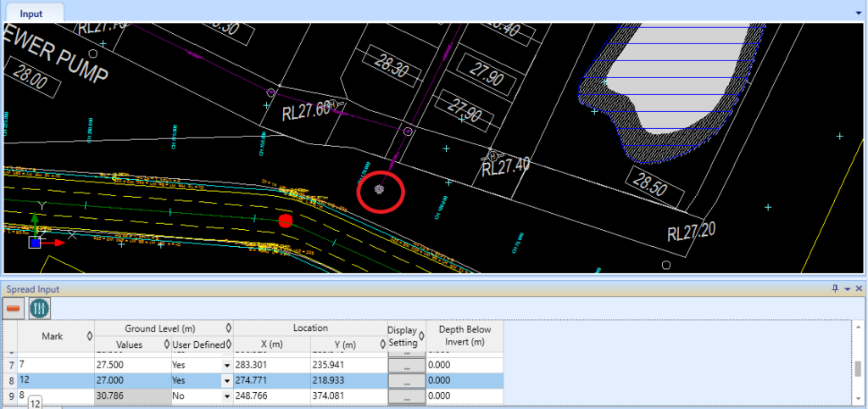The image size is (868, 409).
Task: Click the Mark column sort diamond icon
Action: click(x=89, y=336)
